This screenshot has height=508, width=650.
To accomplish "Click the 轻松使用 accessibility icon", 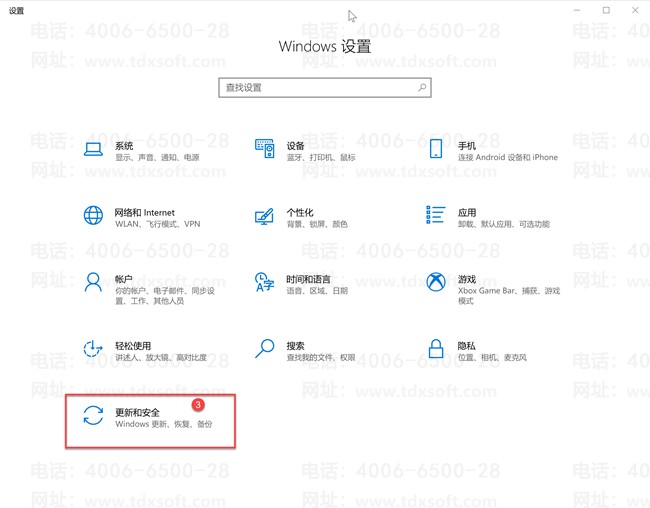I will (x=93, y=349).
